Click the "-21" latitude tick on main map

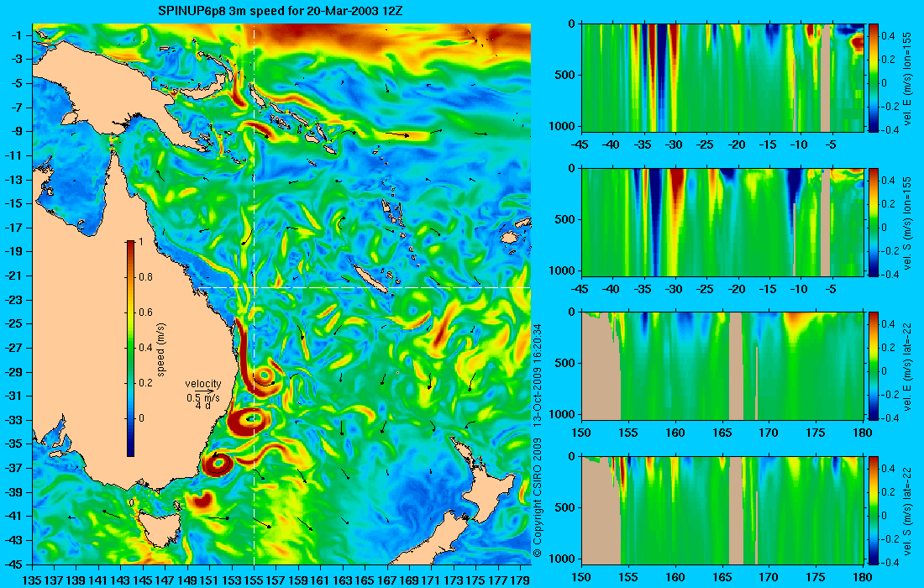click(x=13, y=276)
